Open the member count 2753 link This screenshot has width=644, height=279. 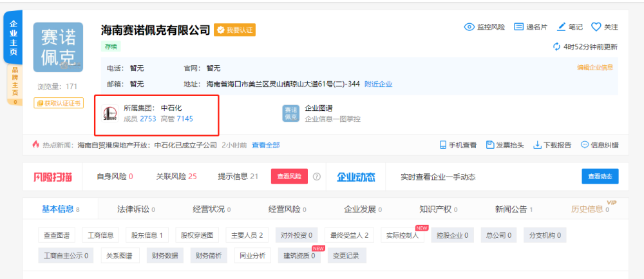(x=148, y=119)
